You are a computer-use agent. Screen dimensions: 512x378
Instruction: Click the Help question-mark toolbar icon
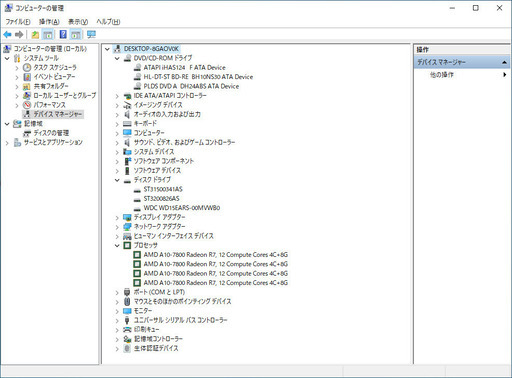[63, 34]
